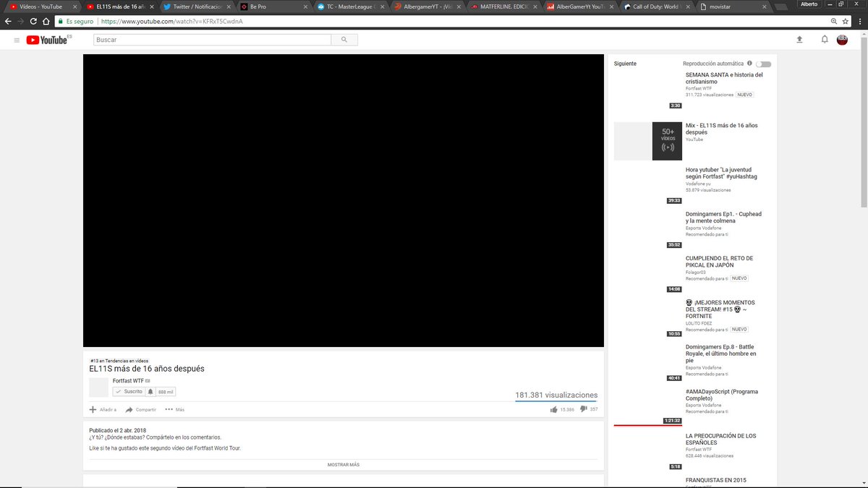Open Domingamers Ep1. - Cuphead video
The image size is (868, 488).
(723, 217)
